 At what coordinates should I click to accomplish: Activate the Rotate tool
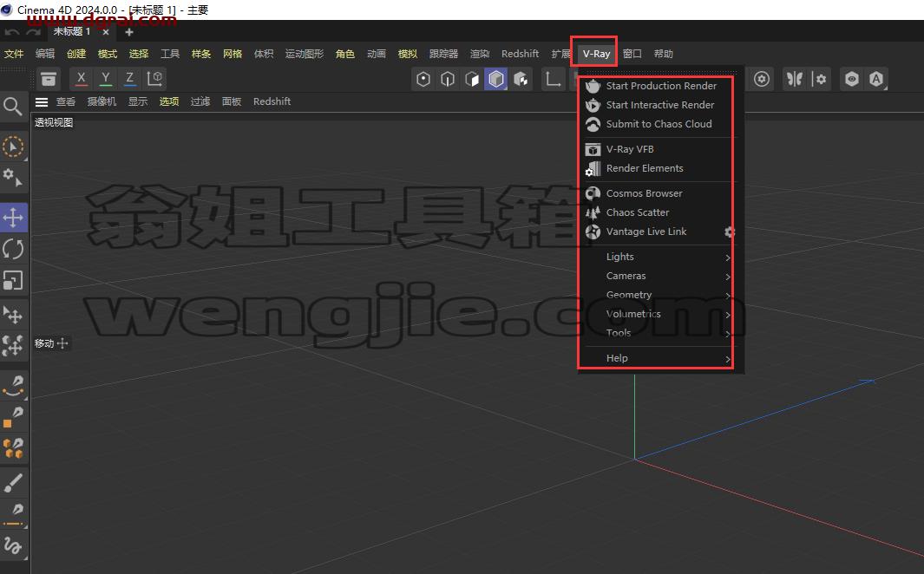pos(13,249)
